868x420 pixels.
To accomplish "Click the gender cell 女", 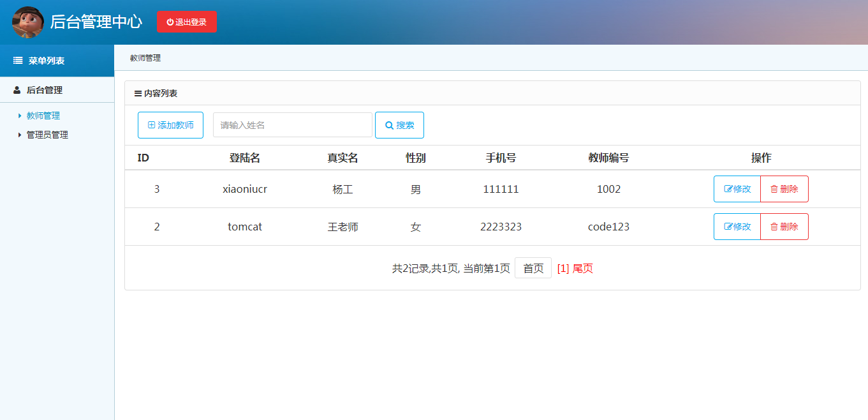I will tap(416, 227).
